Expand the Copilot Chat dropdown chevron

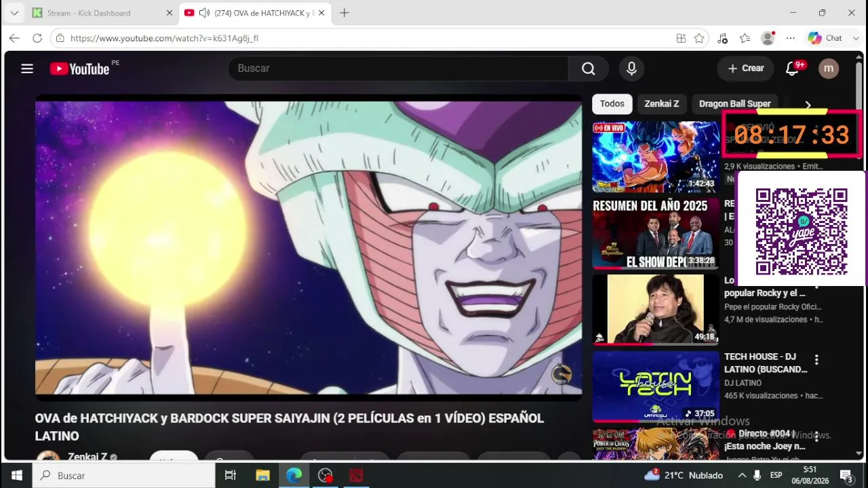(856, 38)
